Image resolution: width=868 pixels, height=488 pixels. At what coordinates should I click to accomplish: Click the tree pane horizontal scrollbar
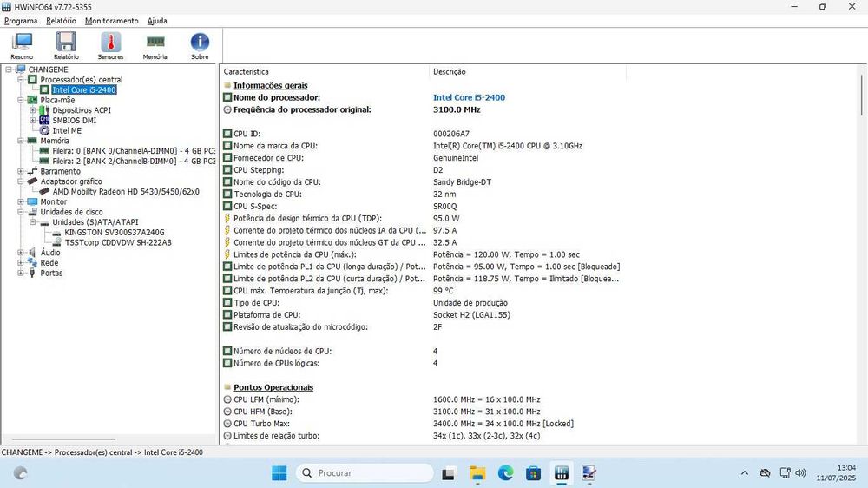(x=63, y=439)
